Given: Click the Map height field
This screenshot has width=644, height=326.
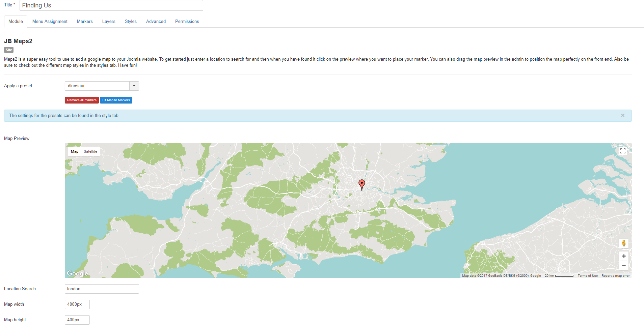Looking at the screenshot, I should click(77, 320).
